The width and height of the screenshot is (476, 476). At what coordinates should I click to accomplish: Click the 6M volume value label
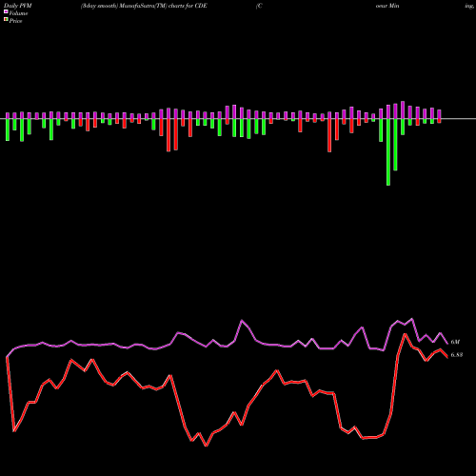coord(455,342)
